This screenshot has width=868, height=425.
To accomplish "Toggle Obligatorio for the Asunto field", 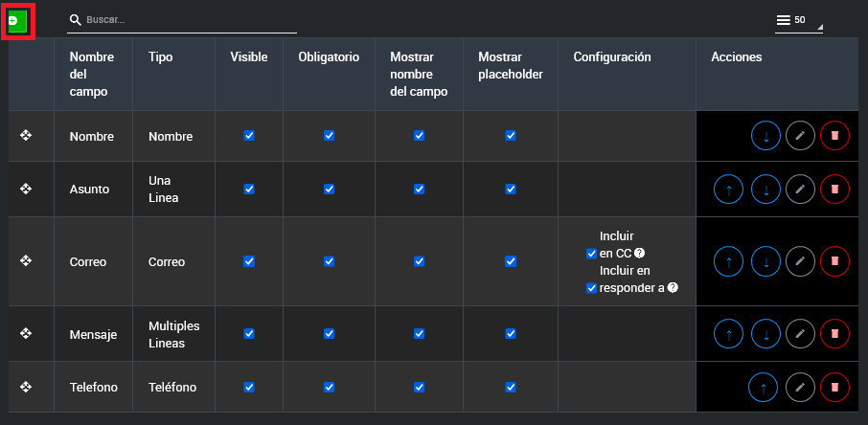I will pyautogui.click(x=329, y=190).
